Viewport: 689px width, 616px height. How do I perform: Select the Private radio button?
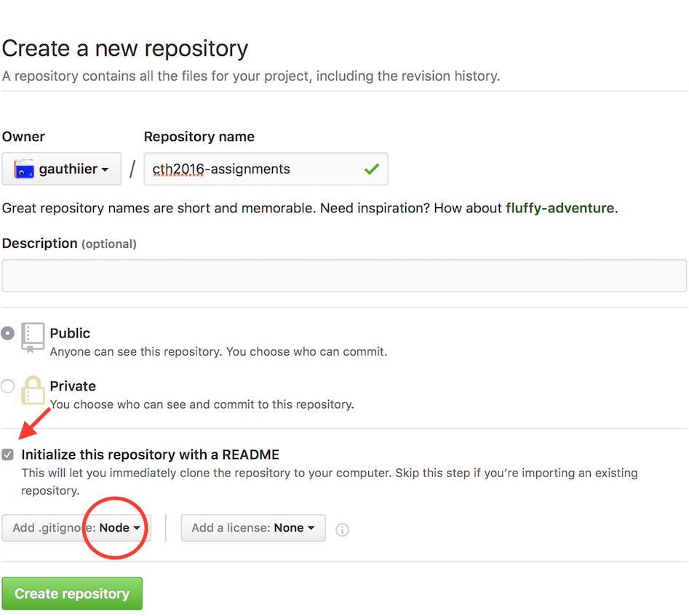8,386
